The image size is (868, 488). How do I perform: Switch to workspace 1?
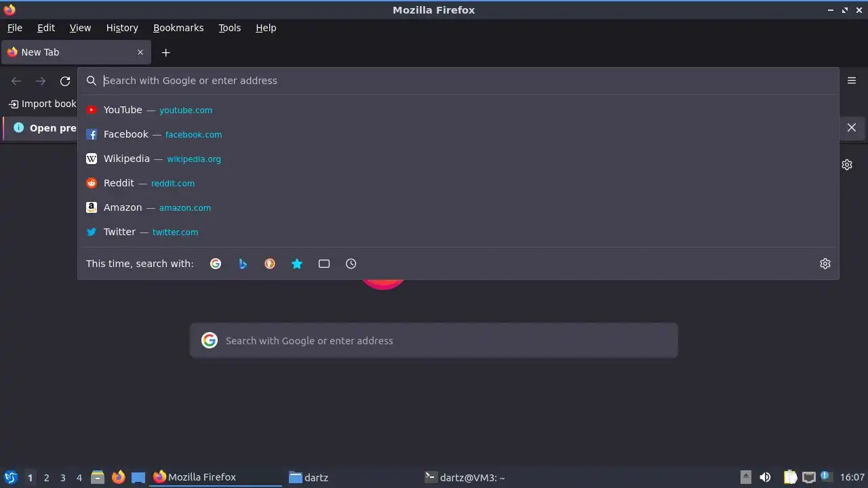point(30,478)
